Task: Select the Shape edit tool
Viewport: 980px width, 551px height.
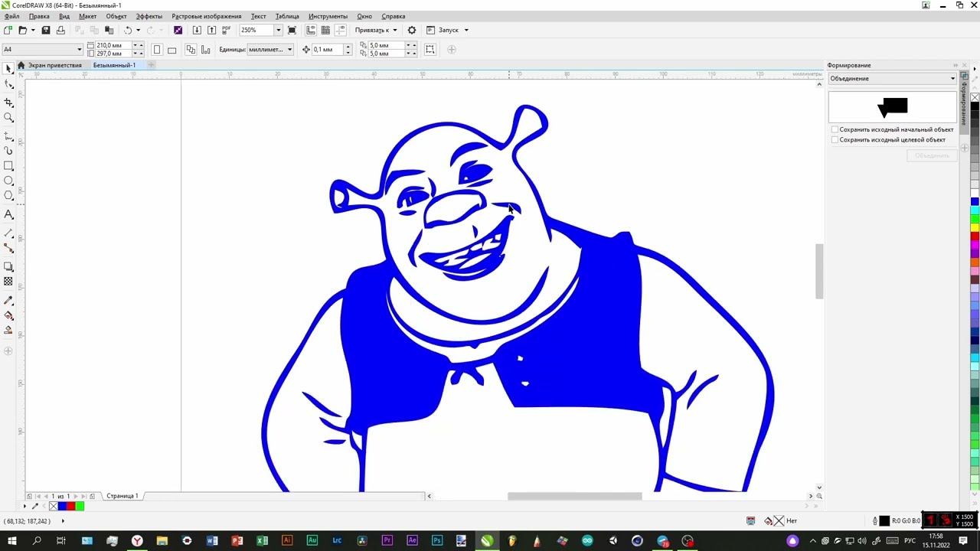Action: coord(8,85)
